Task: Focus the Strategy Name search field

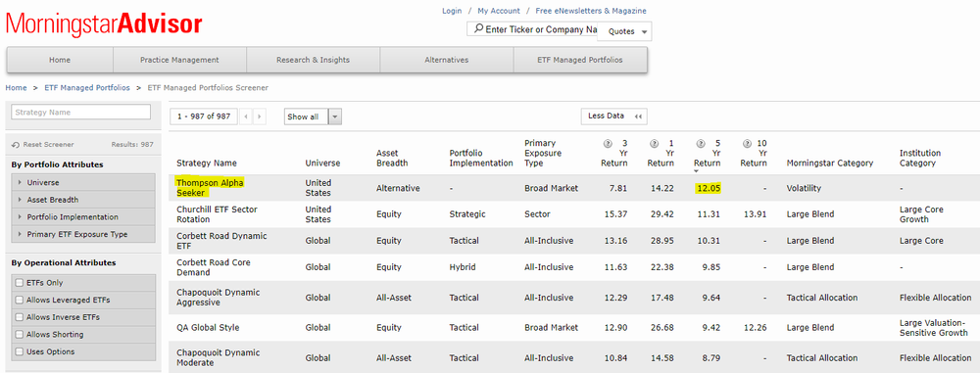Action: tap(81, 113)
